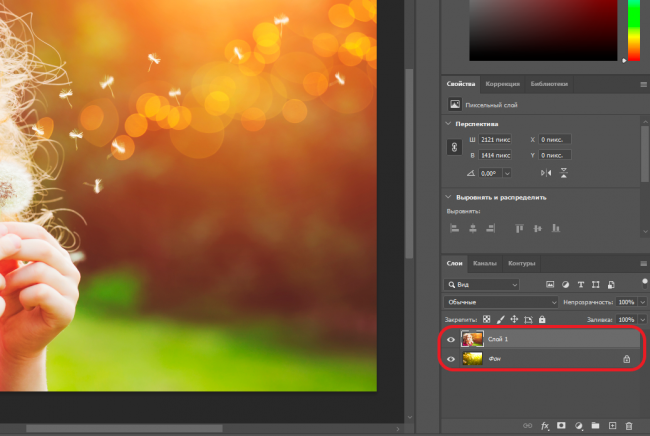650x436 pixels.
Task: Filter layers by smart objects
Action: 611,284
